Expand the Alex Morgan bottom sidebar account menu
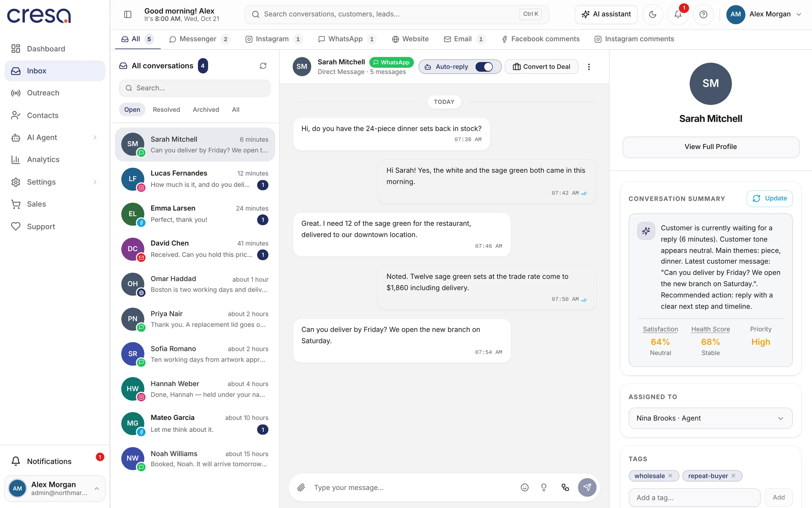This screenshot has height=508, width=812. click(x=55, y=488)
